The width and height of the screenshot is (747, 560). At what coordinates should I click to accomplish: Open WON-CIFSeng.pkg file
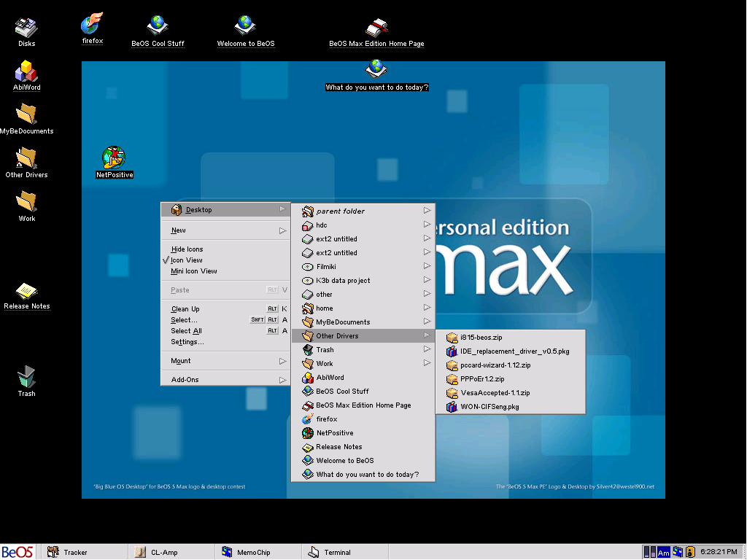coord(510,406)
